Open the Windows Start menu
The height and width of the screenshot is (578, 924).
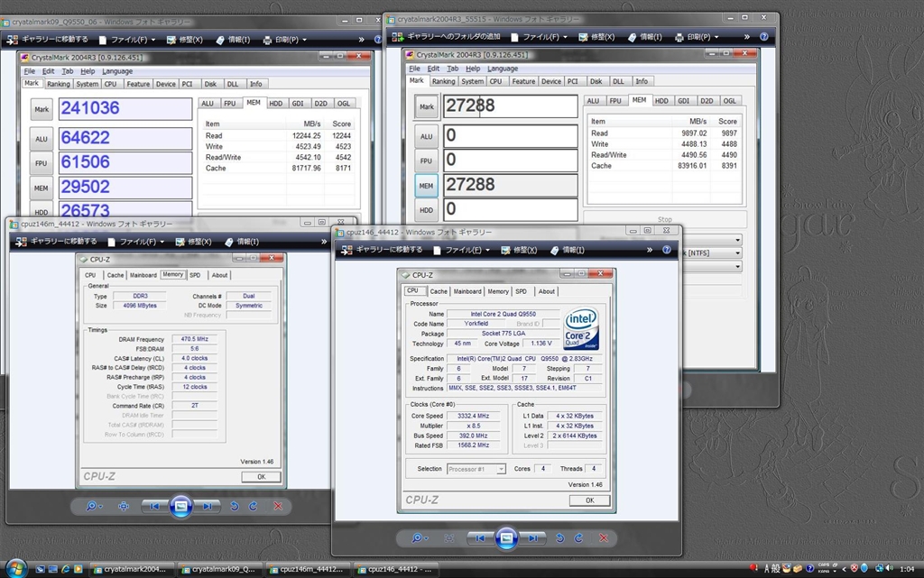tap(14, 569)
